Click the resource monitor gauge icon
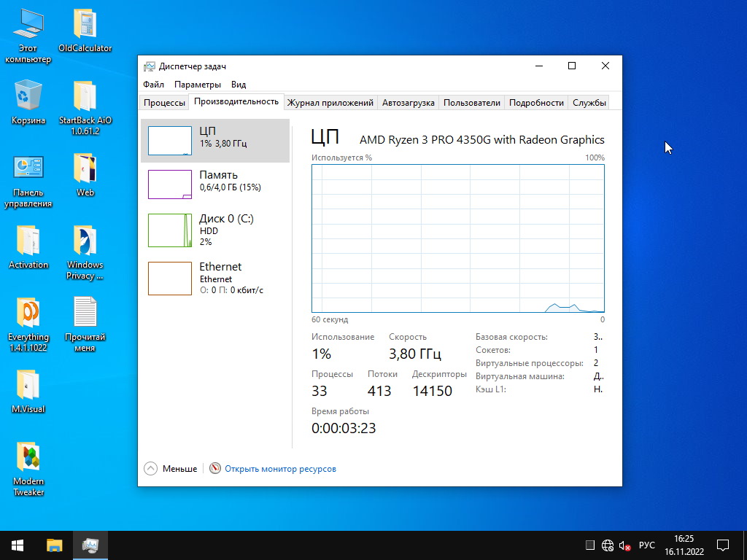 pos(214,469)
